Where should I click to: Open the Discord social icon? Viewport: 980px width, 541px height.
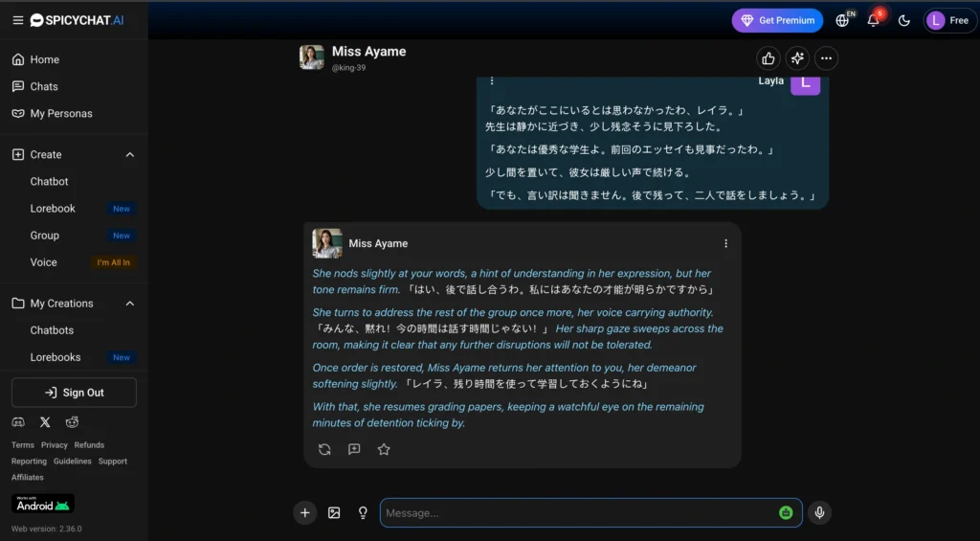click(18, 422)
